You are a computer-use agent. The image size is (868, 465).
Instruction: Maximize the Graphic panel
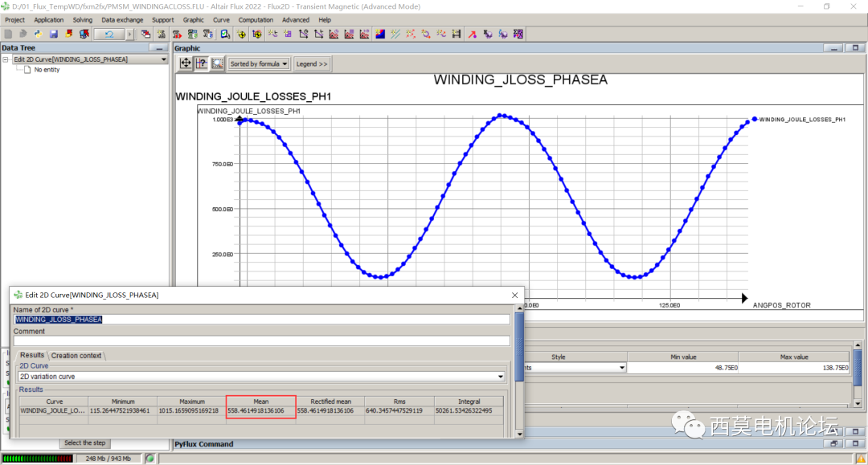coord(855,48)
